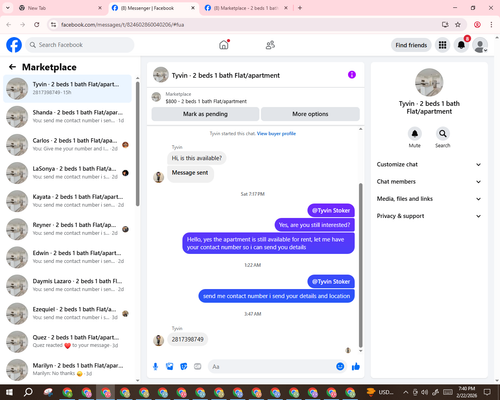Screen dimensions: 500x400
Task: Attach a photo using the image icon
Action: pos(170,367)
